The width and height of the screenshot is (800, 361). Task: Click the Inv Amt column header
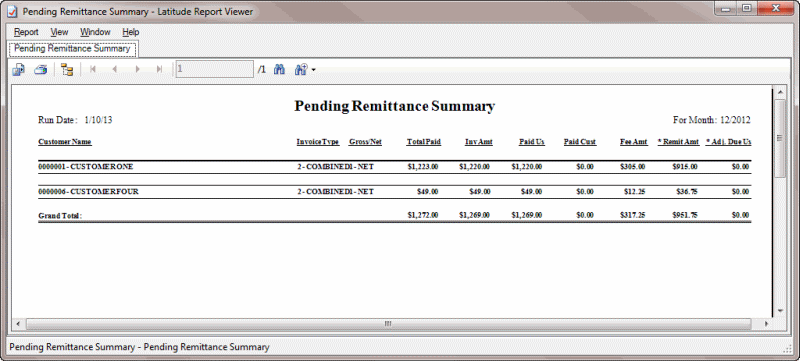479,142
